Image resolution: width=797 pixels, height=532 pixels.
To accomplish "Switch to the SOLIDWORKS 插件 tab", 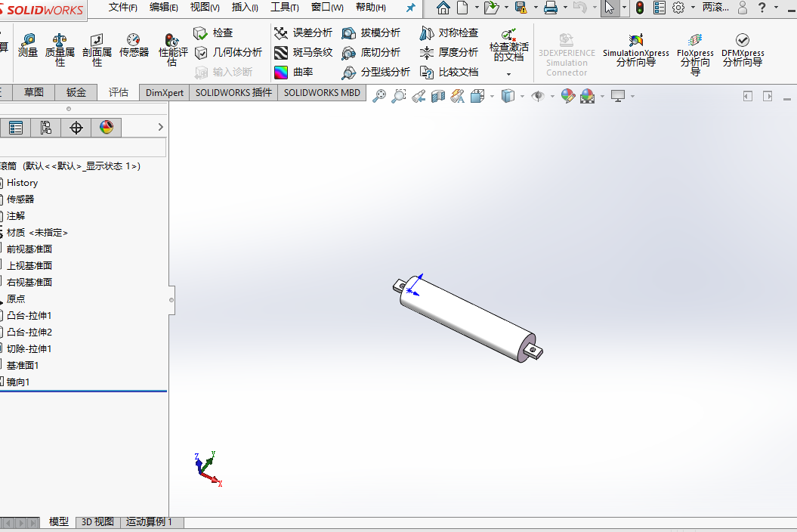I will coord(233,92).
